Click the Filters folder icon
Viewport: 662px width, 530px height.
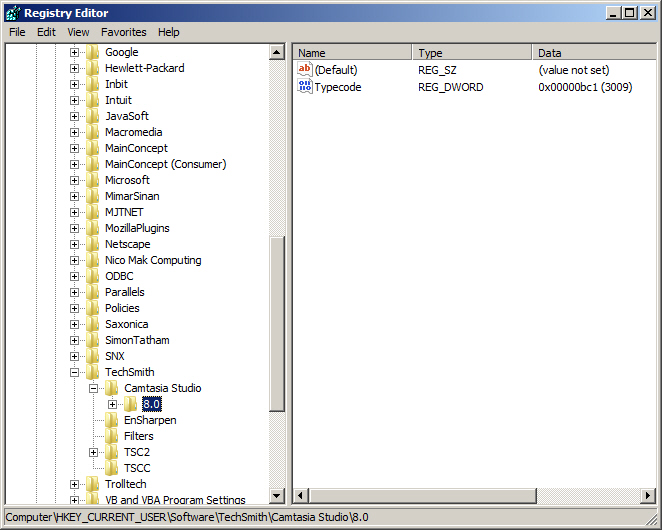111,437
